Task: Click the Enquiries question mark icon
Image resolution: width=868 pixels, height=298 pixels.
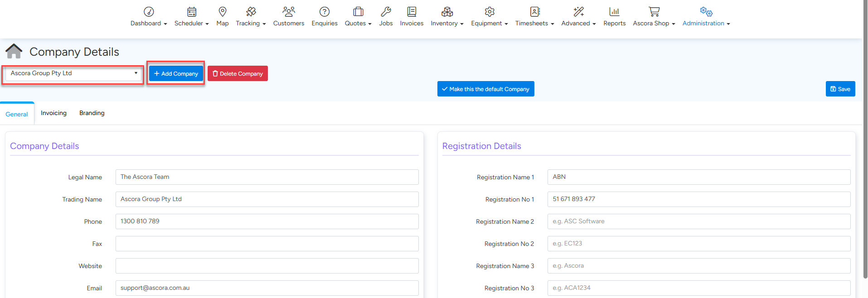Action: click(324, 12)
